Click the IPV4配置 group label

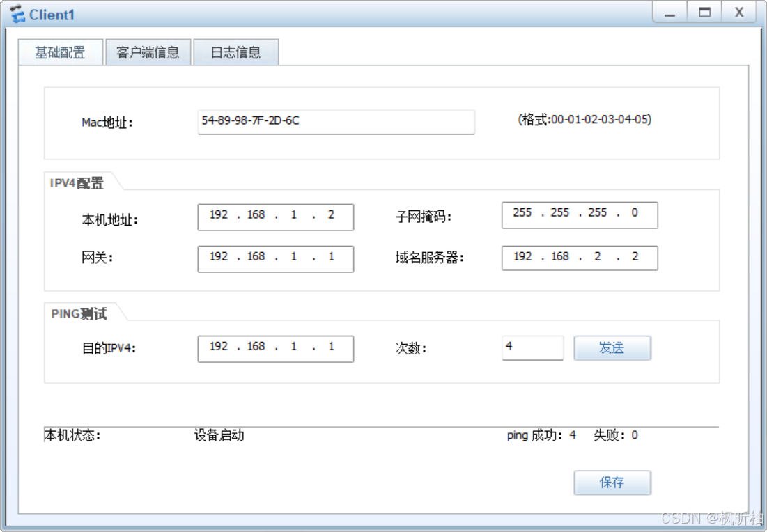point(77,183)
